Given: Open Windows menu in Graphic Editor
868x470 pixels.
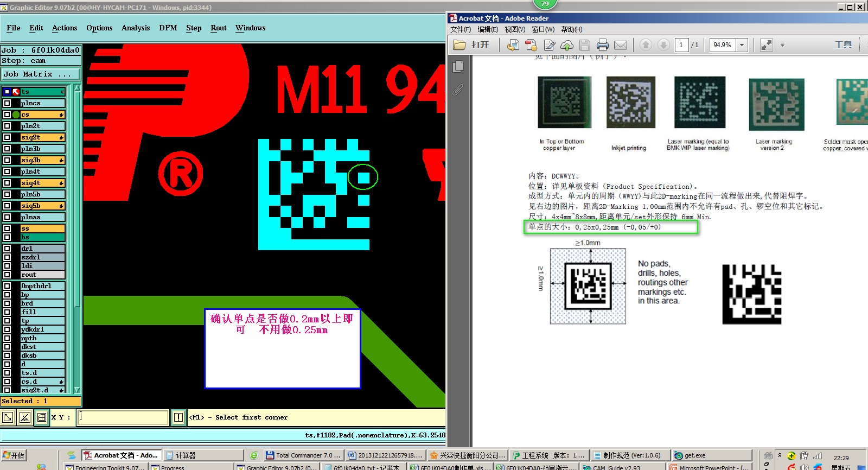Looking at the screenshot, I should tap(251, 28).
